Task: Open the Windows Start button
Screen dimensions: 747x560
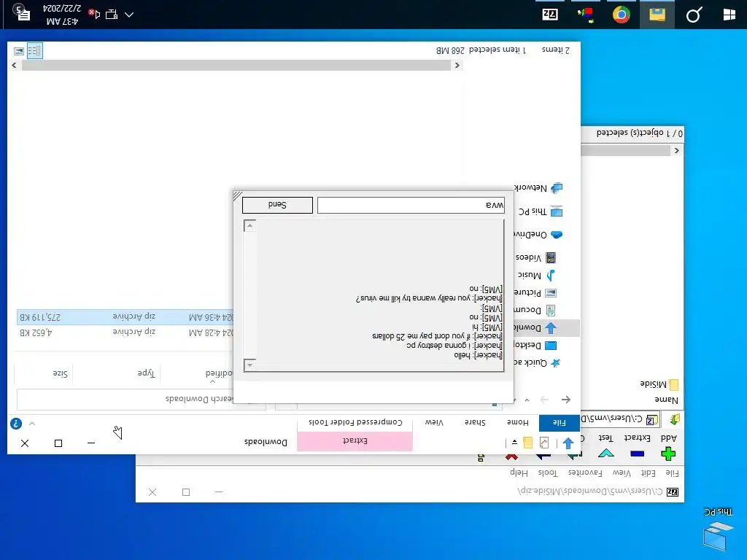Action: click(x=729, y=15)
